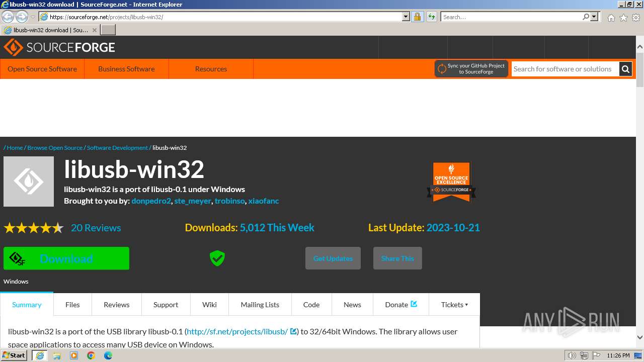
Task: Switch to the Files tab
Action: click(72, 305)
